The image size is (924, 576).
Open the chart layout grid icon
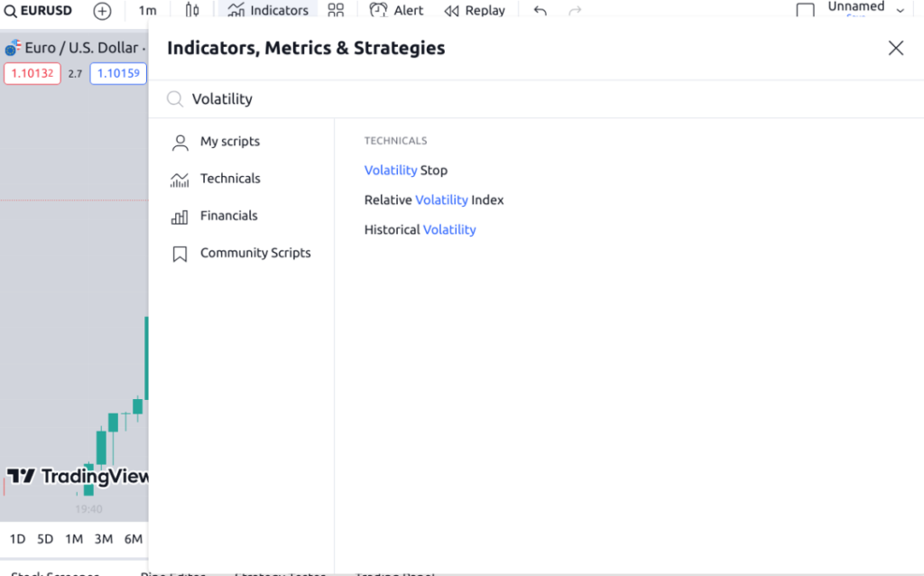(337, 10)
